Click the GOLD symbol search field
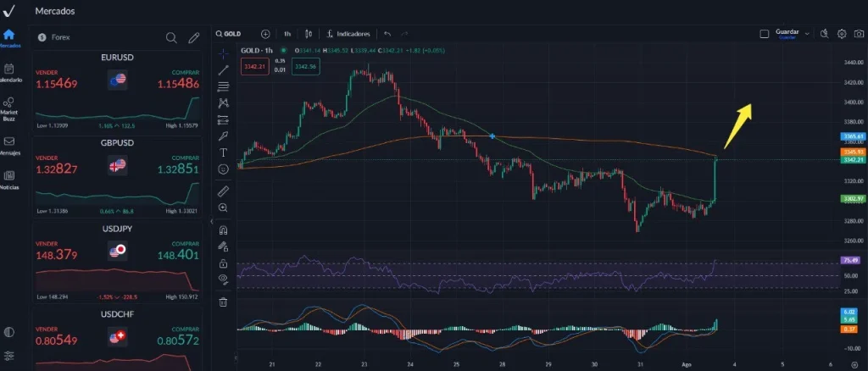Viewport: 868px width, 371px height. [x=229, y=34]
